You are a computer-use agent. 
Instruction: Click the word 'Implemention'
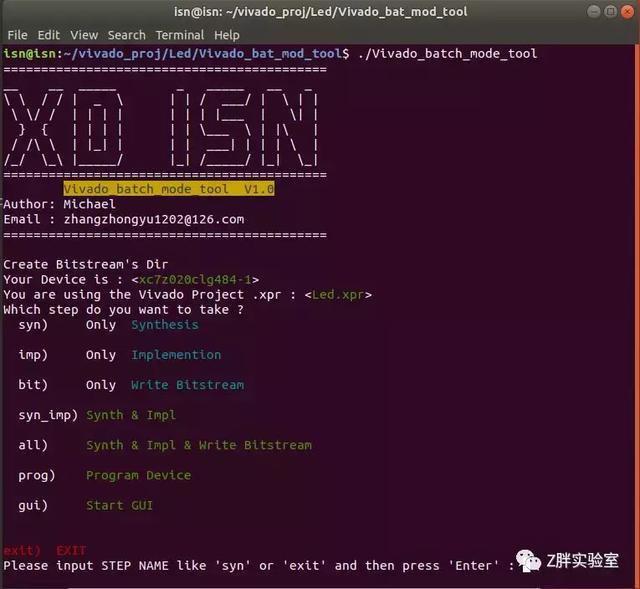point(176,355)
